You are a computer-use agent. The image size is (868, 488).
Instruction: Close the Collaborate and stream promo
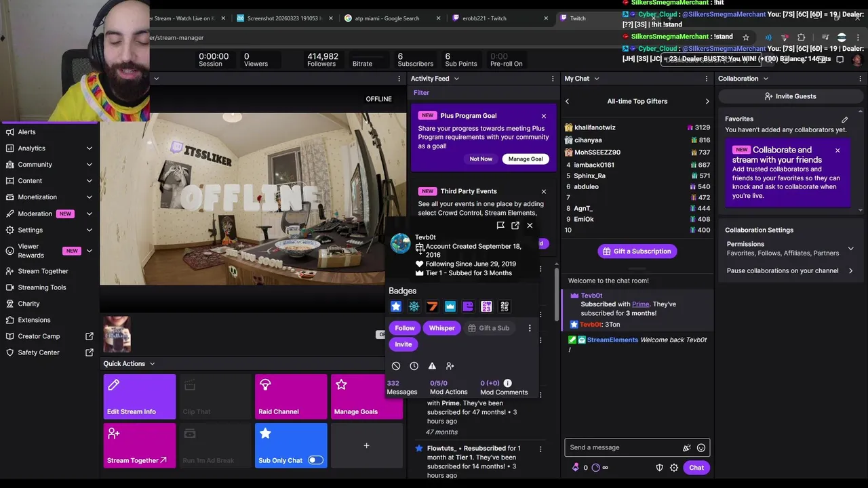point(837,150)
